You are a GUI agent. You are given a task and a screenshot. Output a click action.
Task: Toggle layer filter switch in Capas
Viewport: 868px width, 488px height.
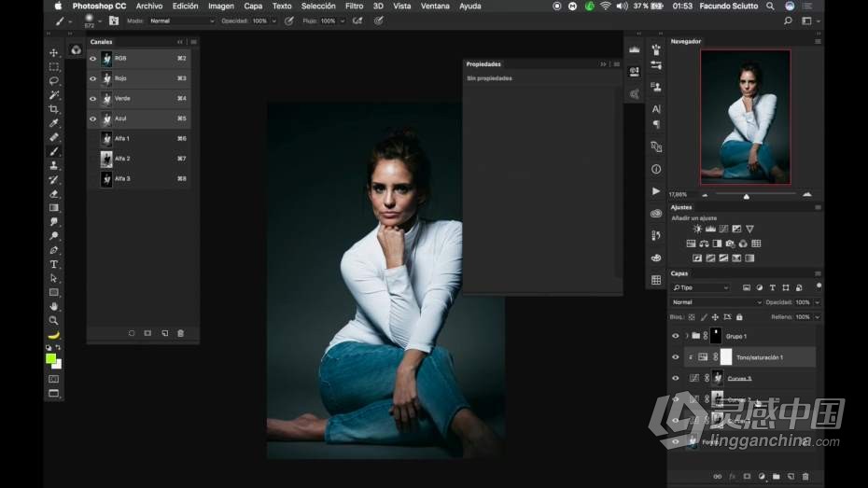tap(819, 286)
